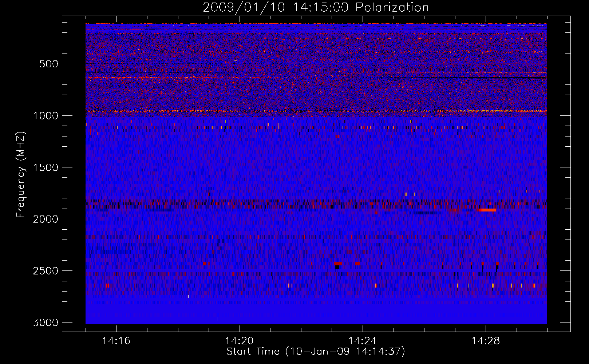The height and width of the screenshot is (364, 589).
Task: Click the 'Frequency (MHZ)' axis label
Action: pos(21,175)
